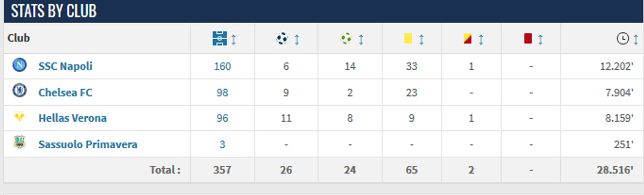Click the red card icon header
This screenshot has width=644, height=195.
(x=528, y=39)
